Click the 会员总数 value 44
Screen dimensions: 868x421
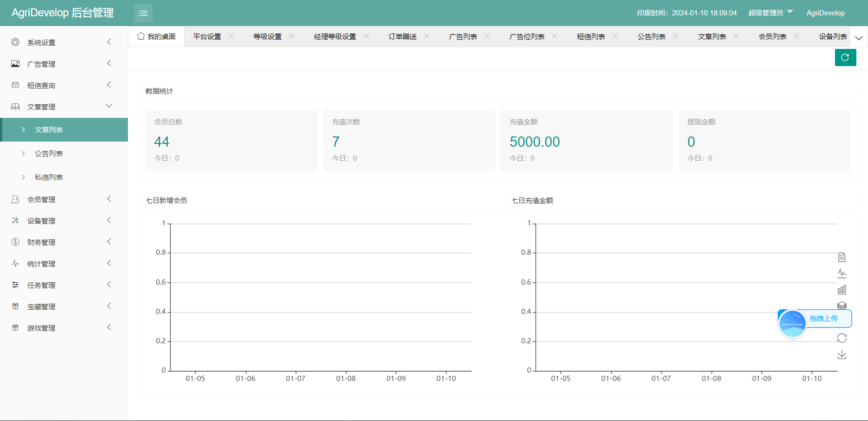161,142
